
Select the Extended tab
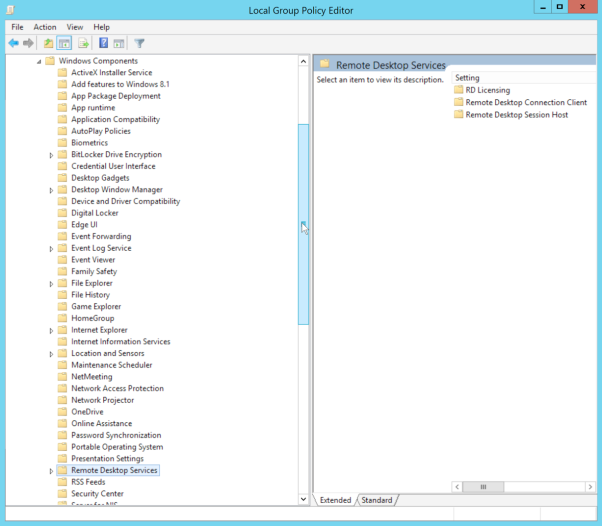335,500
